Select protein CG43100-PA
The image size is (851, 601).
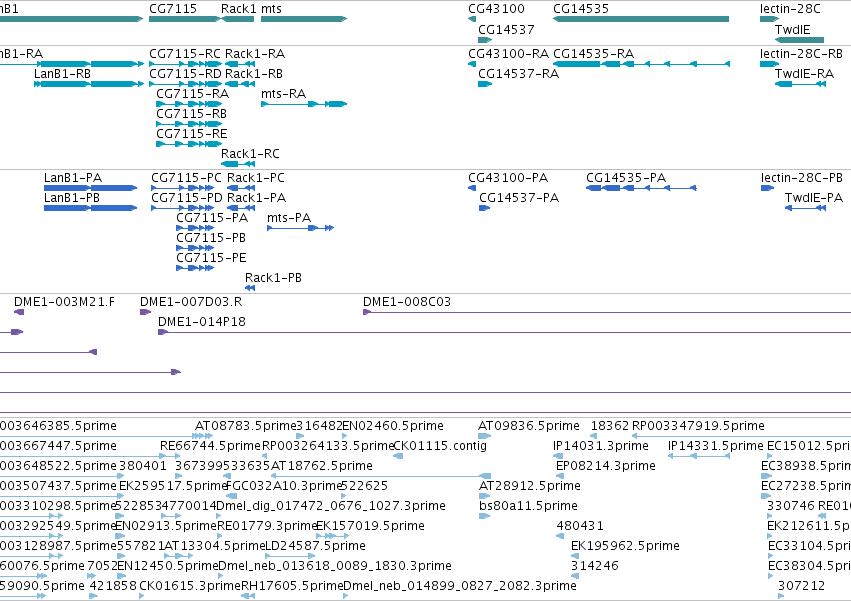click(x=508, y=178)
